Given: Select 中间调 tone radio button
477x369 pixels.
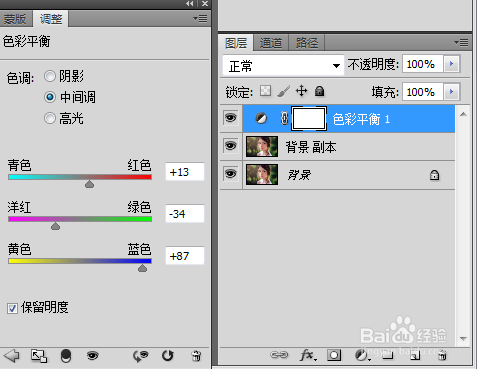Looking at the screenshot, I should point(50,97).
